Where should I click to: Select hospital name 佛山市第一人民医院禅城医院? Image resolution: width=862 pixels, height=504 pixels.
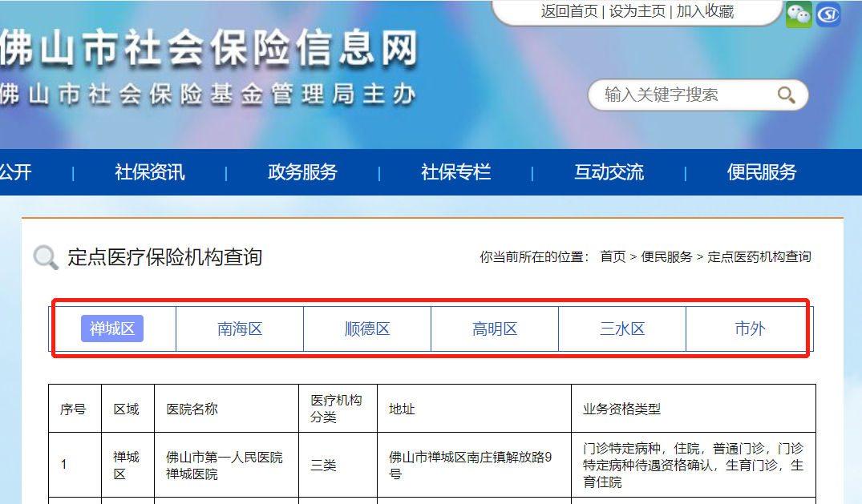click(225, 465)
